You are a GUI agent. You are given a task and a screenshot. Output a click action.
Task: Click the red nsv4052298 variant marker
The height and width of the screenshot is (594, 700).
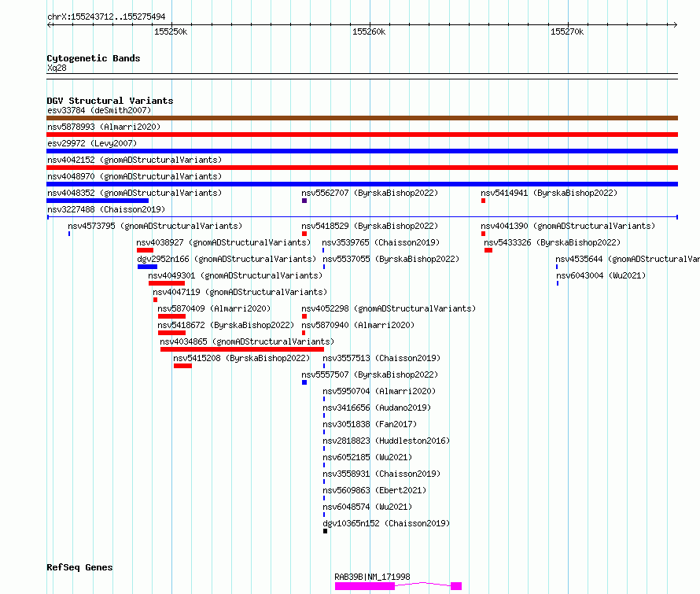(304, 316)
